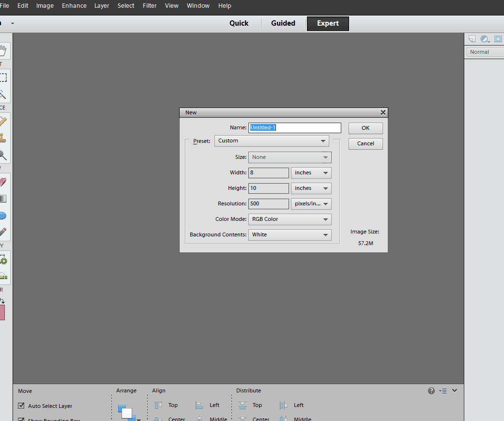
Task: Pick the Clone Stamp tool
Action: coord(3,138)
